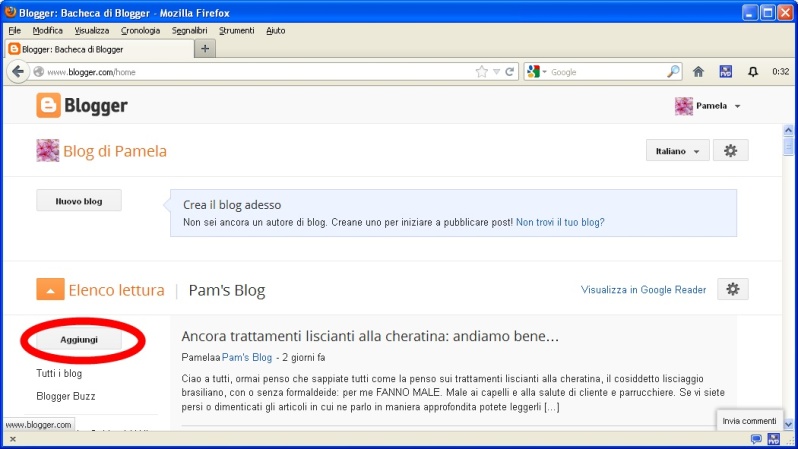
Task: Open the Pamela account dropdown
Action: [x=737, y=106]
